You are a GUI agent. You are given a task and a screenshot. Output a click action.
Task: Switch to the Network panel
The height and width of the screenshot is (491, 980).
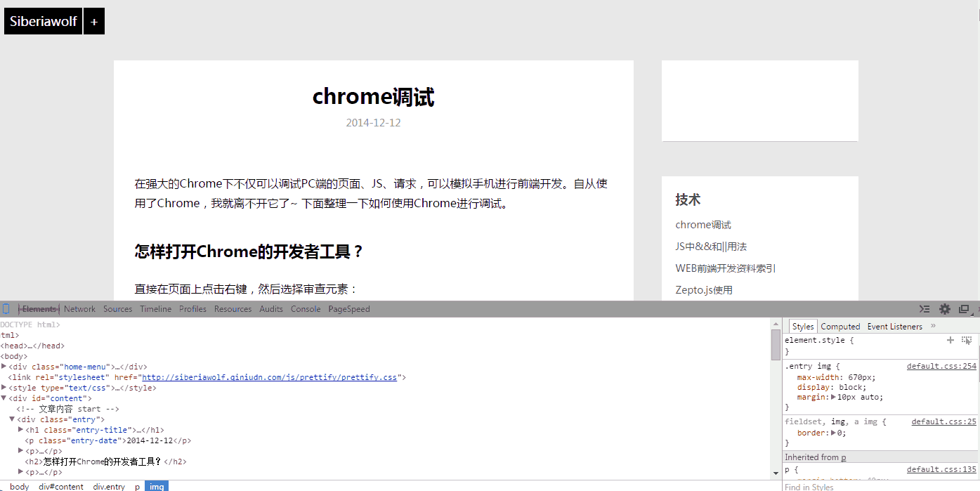79,309
